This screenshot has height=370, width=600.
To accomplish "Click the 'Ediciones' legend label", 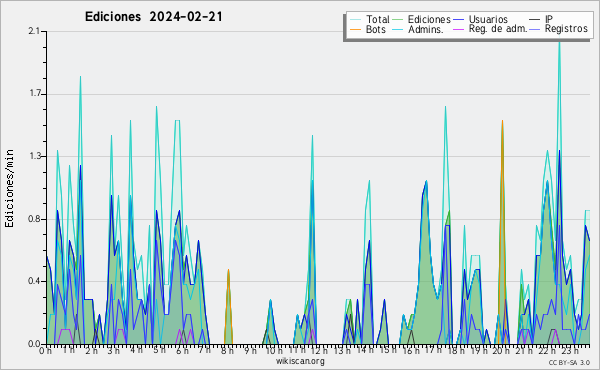I will pos(429,19).
